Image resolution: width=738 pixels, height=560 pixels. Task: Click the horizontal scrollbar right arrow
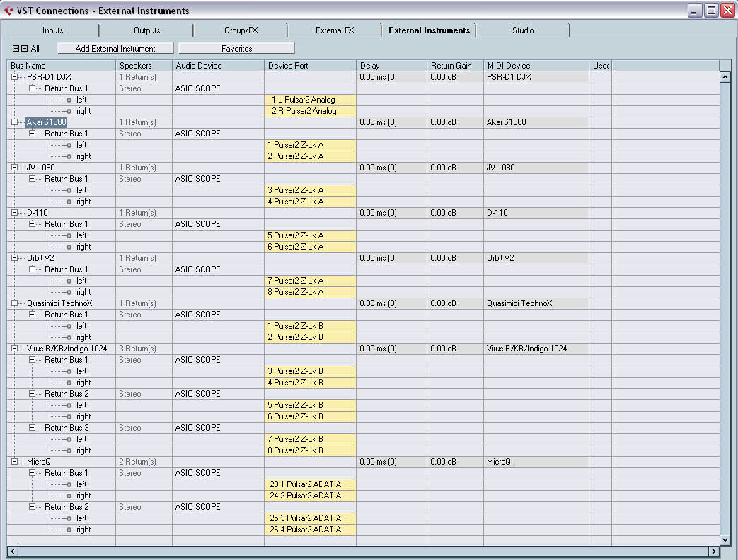tap(713, 551)
